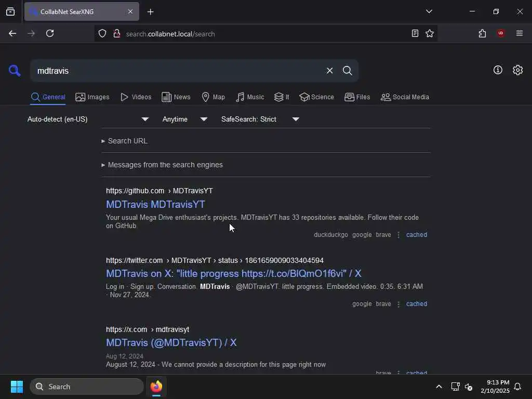Switch to Images category
This screenshot has width=532, height=399.
tap(92, 97)
